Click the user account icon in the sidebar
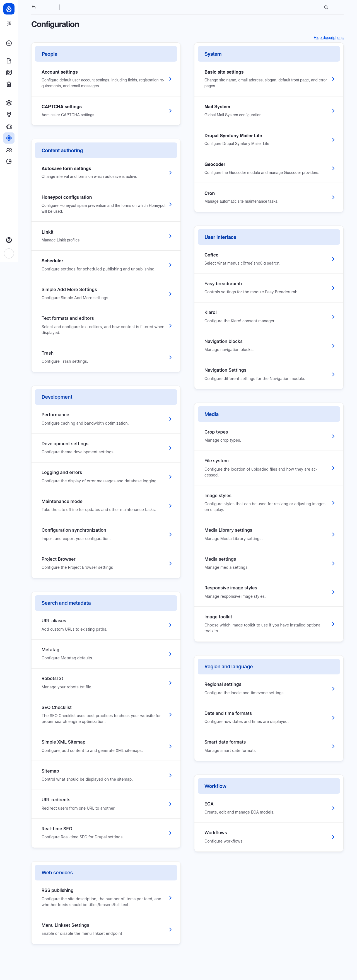Viewport: 357px width, 980px height. [9, 240]
